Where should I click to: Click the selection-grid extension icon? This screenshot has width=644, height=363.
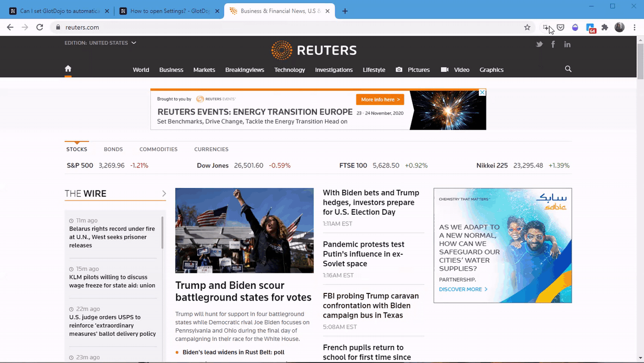click(x=546, y=27)
